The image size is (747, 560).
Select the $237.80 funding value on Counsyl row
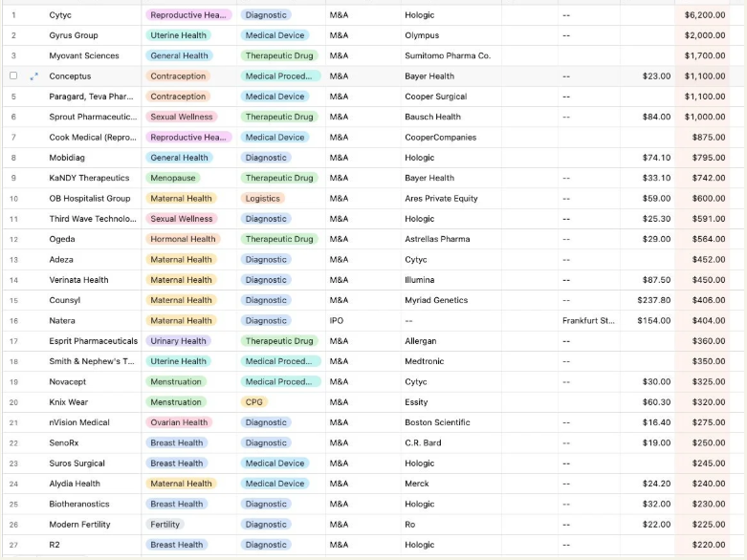click(x=654, y=300)
